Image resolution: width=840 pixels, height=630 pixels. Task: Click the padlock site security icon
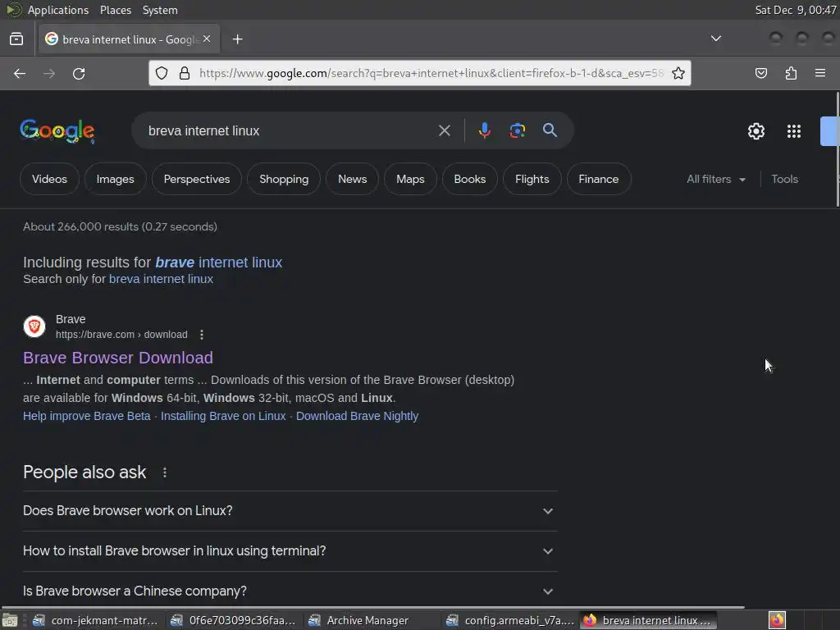point(185,73)
